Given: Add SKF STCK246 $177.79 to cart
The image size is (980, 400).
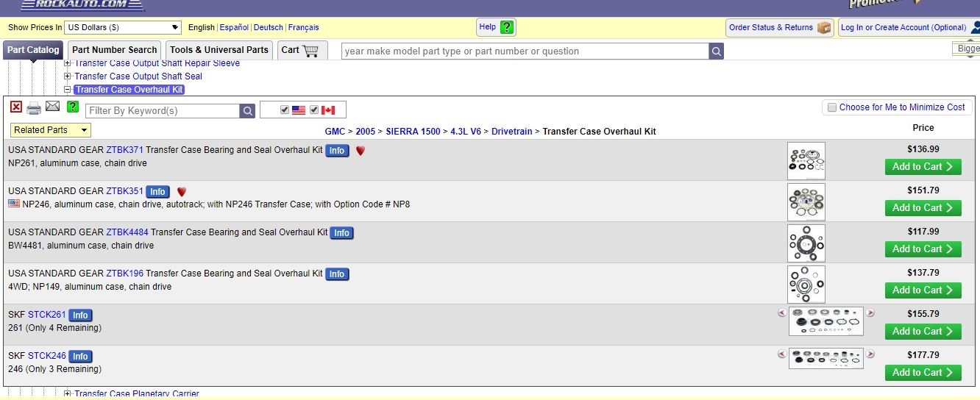Looking at the screenshot, I should [923, 373].
